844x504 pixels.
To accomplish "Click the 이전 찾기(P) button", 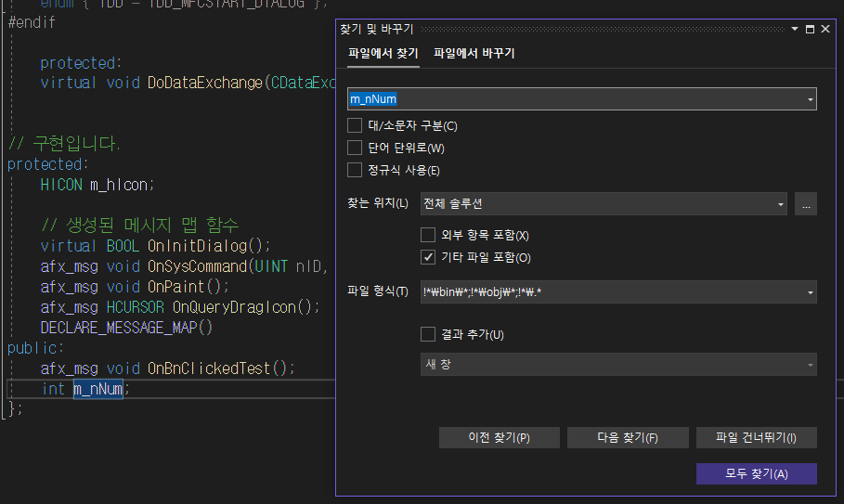I will (x=499, y=438).
